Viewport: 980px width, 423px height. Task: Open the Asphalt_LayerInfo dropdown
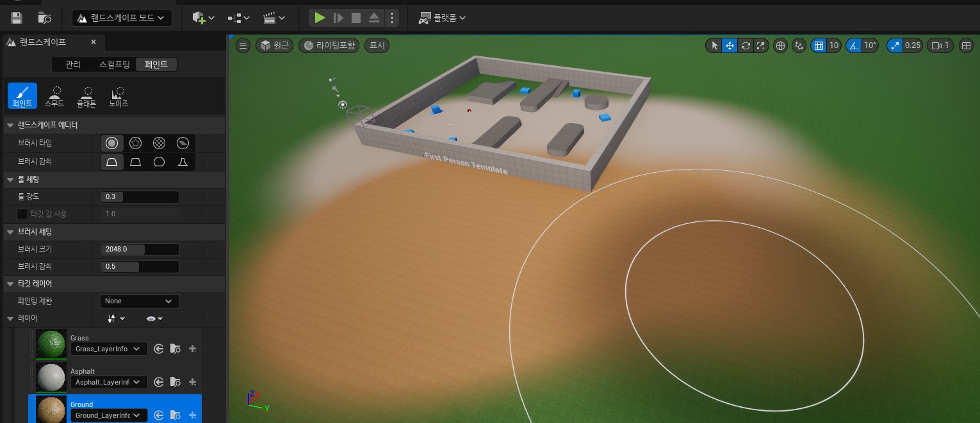pos(109,382)
